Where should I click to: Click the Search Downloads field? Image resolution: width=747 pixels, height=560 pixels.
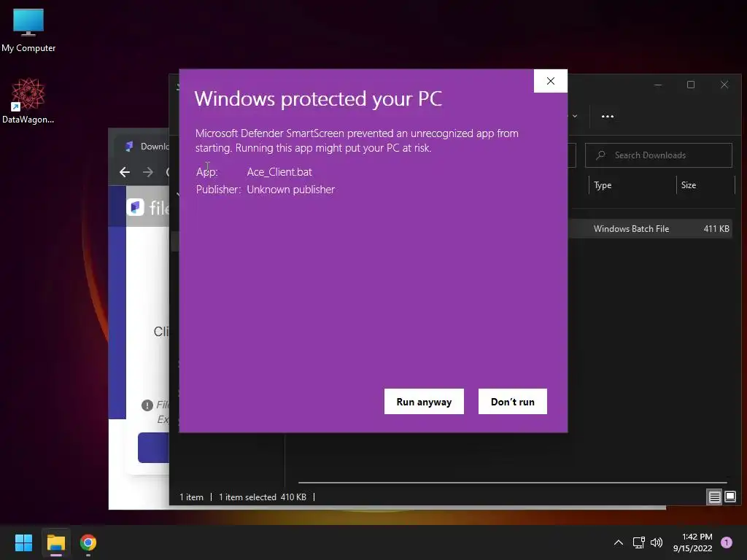[x=659, y=155]
